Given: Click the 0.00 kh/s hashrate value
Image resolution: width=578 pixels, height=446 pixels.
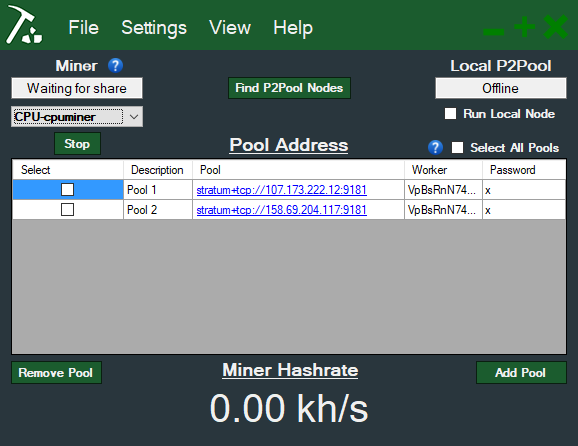Looking at the screenshot, I should (x=289, y=408).
